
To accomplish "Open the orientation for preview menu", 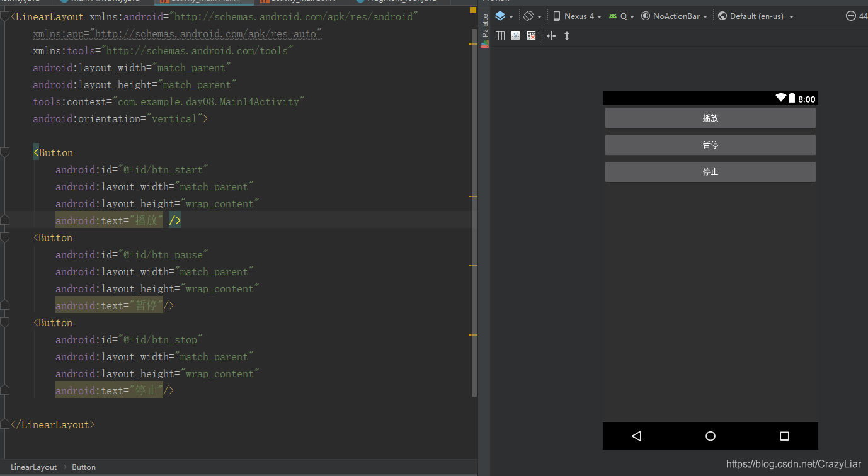I will pos(532,16).
